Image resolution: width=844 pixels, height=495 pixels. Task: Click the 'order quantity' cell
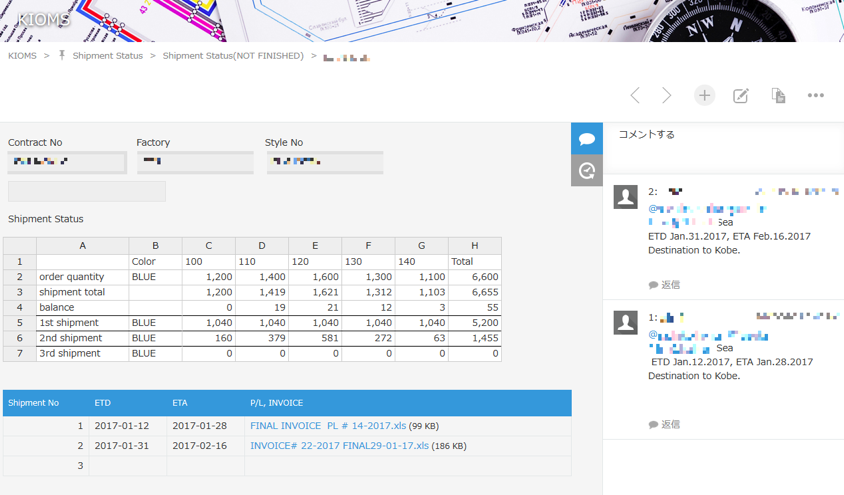82,277
